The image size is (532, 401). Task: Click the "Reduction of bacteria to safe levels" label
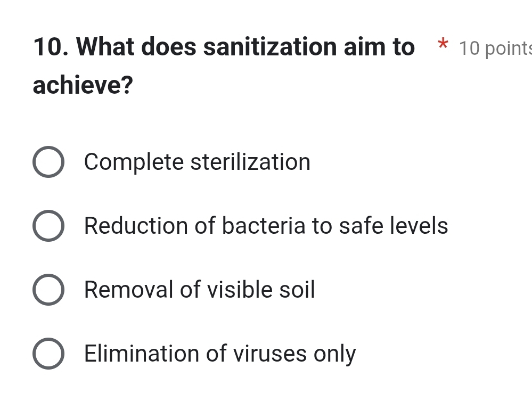266,226
